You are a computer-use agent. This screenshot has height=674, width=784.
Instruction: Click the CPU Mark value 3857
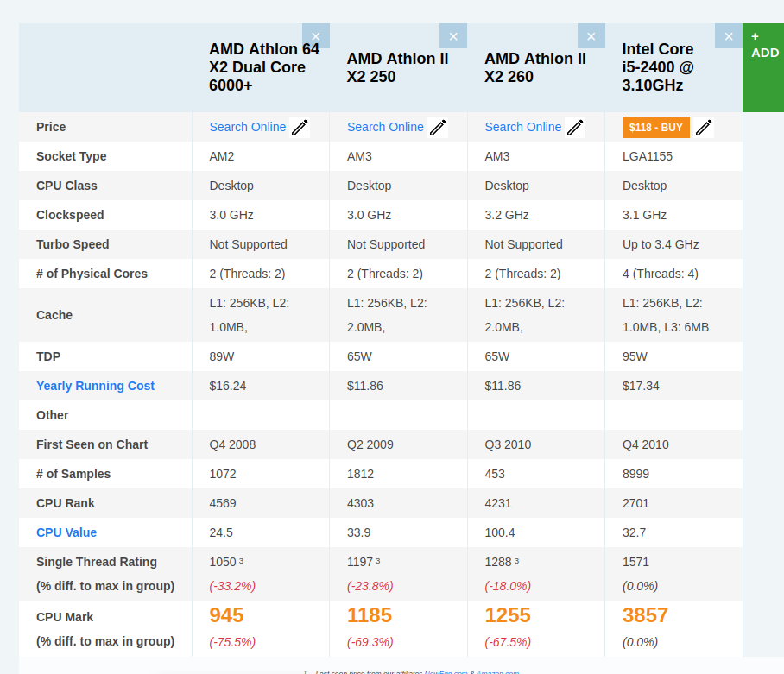tap(645, 615)
